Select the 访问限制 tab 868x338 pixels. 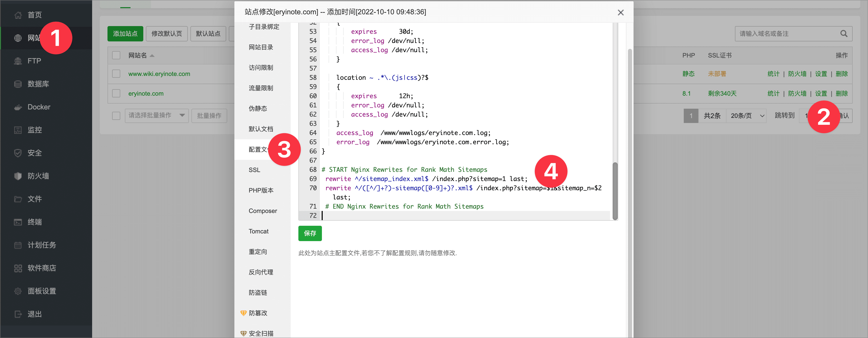point(261,68)
